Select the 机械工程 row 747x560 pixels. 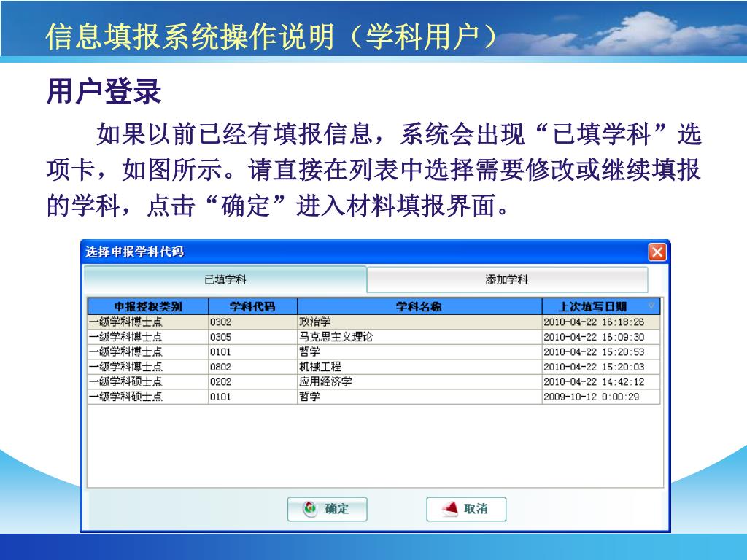click(374, 367)
